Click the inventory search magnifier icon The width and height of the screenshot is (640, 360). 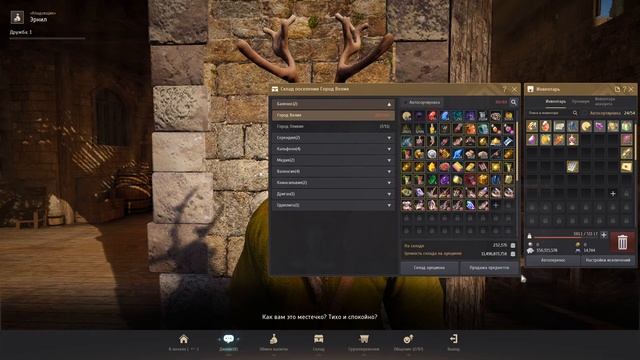[x=575, y=113]
